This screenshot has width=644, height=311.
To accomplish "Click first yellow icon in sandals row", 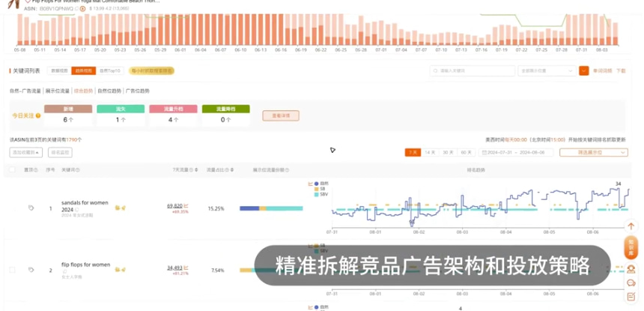I will pyautogui.click(x=118, y=208).
